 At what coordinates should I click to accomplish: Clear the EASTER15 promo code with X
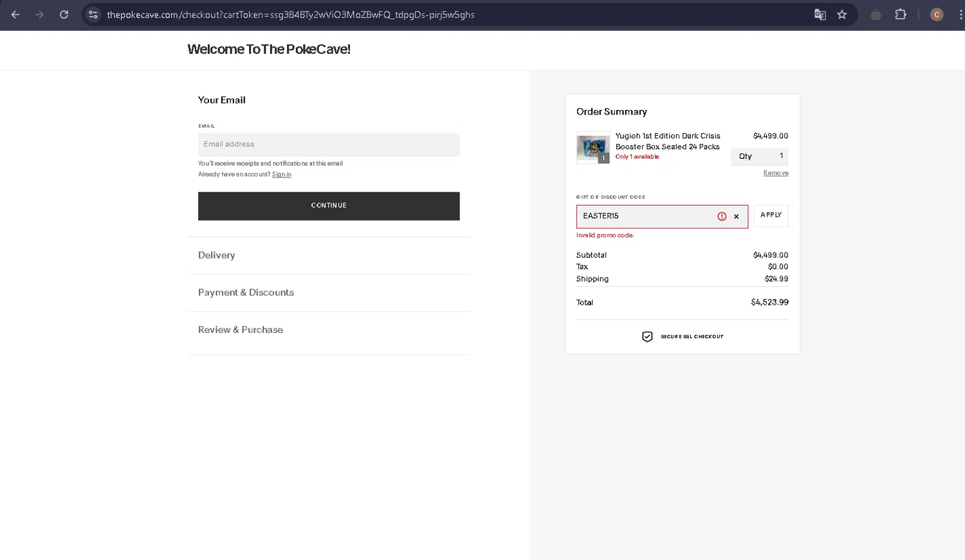(737, 217)
